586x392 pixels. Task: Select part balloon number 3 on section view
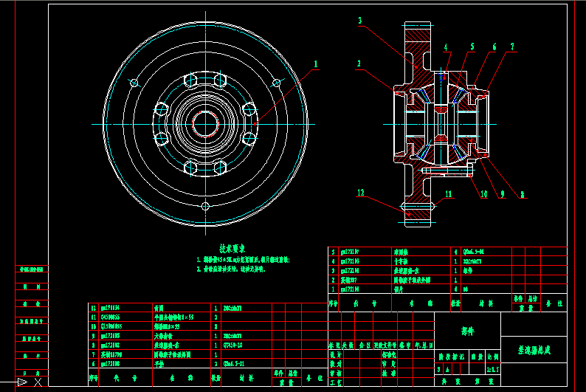pyautogui.click(x=359, y=21)
